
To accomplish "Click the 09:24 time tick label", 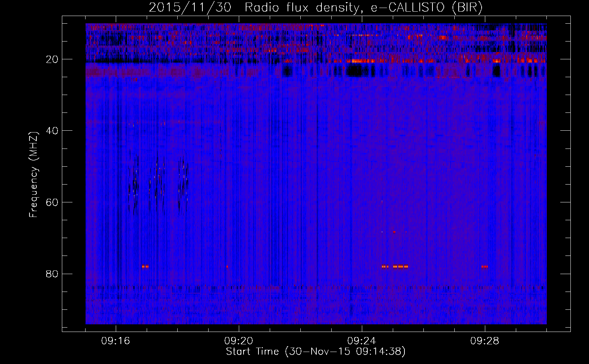I will pos(362,341).
